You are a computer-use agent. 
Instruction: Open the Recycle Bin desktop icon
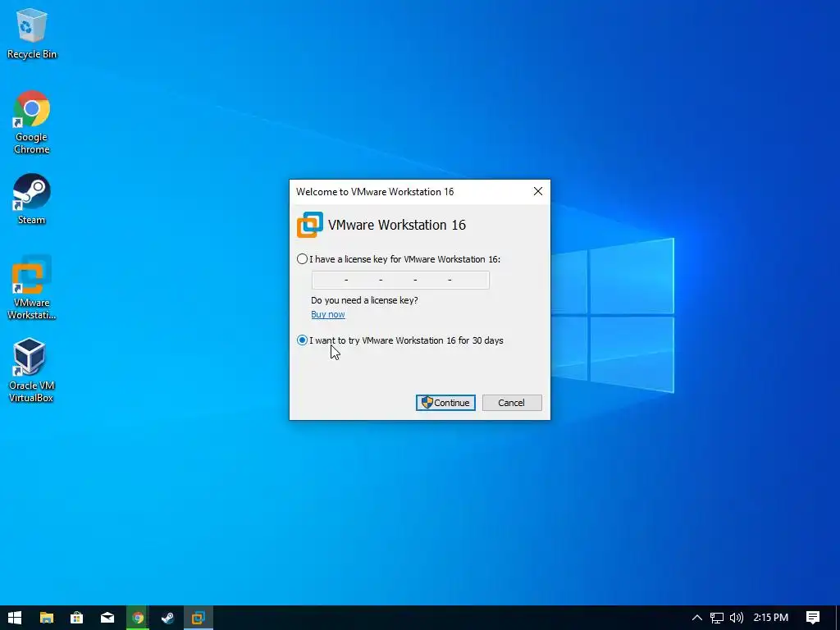pos(32,34)
